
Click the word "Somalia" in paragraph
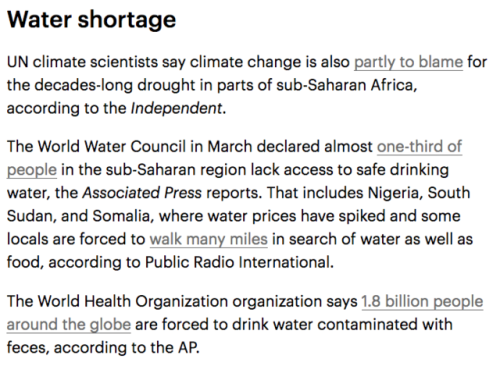pyautogui.click(x=123, y=216)
